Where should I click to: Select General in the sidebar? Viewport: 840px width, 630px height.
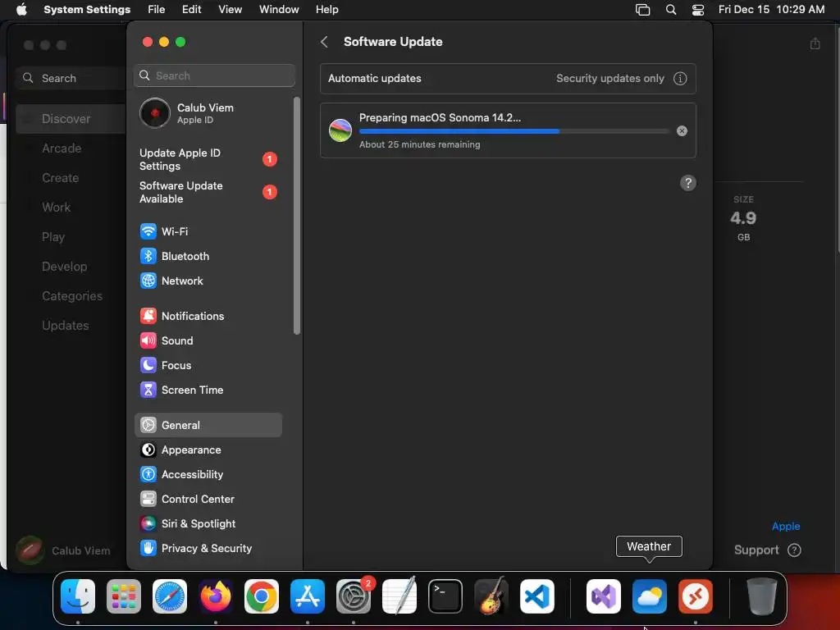click(208, 426)
